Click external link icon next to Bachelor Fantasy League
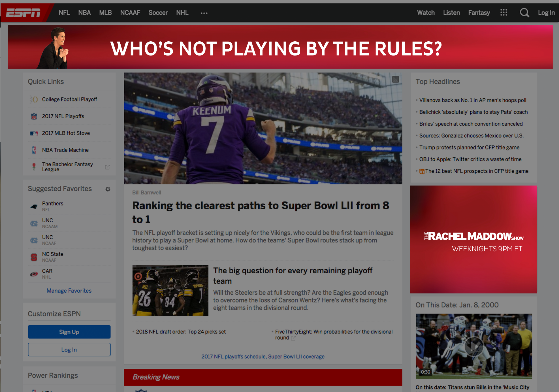This screenshot has width=559, height=392. click(x=107, y=167)
